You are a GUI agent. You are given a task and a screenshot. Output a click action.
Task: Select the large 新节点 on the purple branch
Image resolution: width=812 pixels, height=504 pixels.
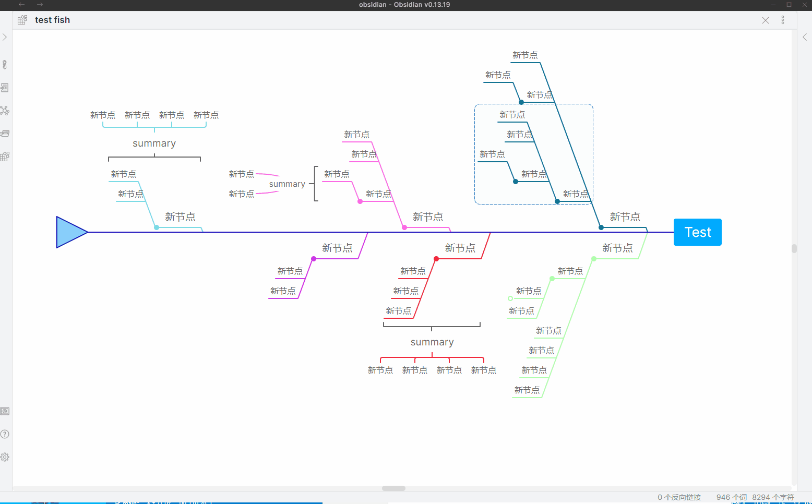(337, 248)
